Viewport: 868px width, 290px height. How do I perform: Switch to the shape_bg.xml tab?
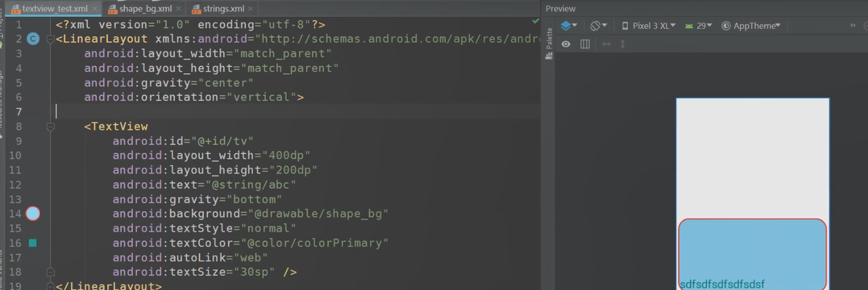[x=145, y=9]
